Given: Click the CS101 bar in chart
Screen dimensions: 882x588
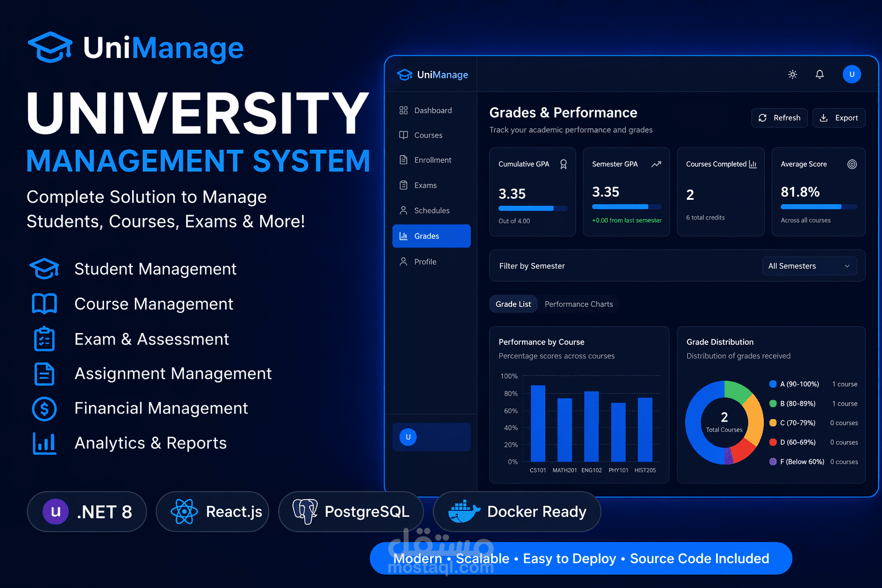Looking at the screenshot, I should pos(538,423).
